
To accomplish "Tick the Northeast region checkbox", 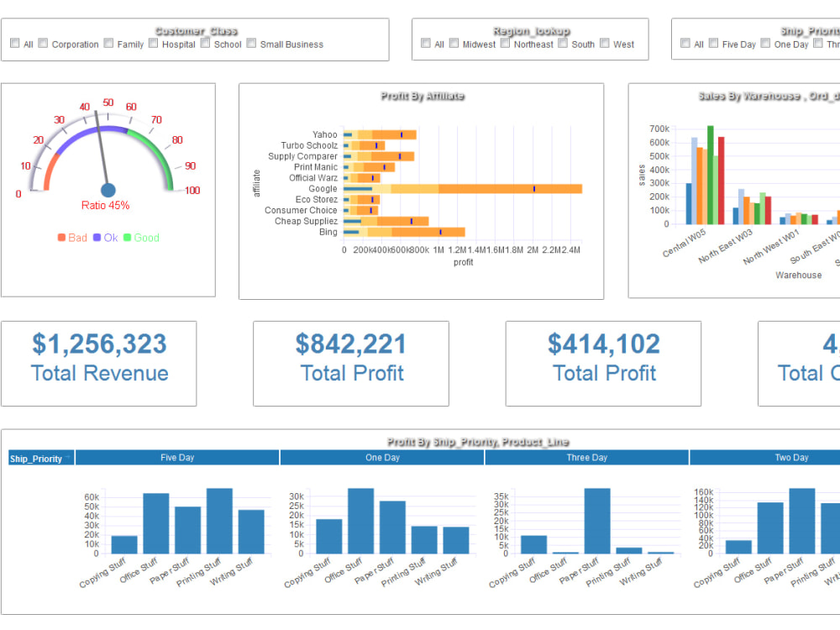I will 505,43.
